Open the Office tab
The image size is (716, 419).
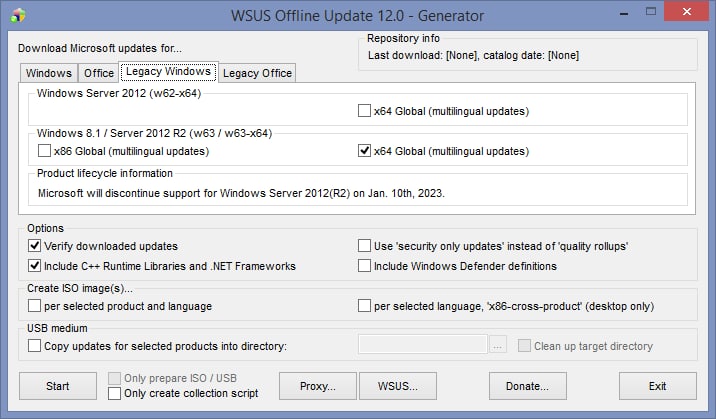pos(99,73)
